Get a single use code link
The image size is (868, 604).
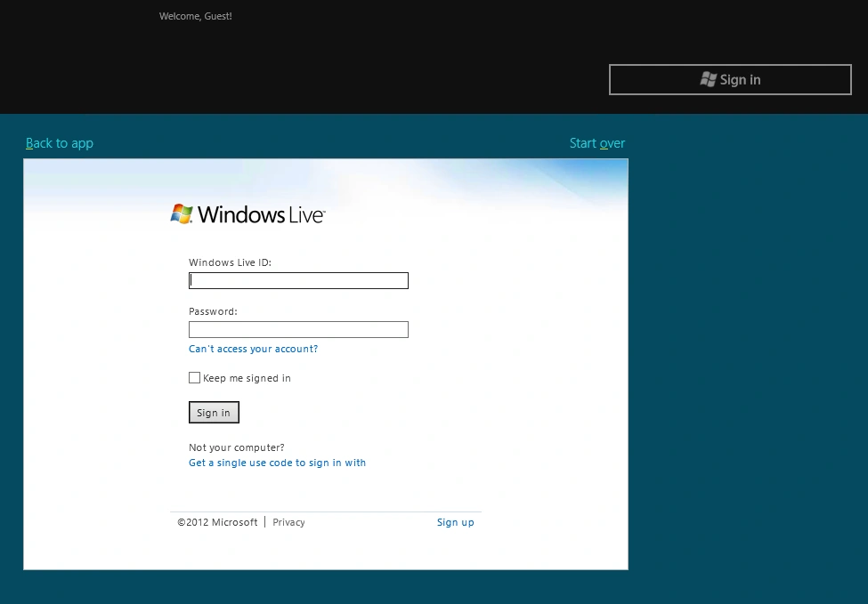point(278,463)
